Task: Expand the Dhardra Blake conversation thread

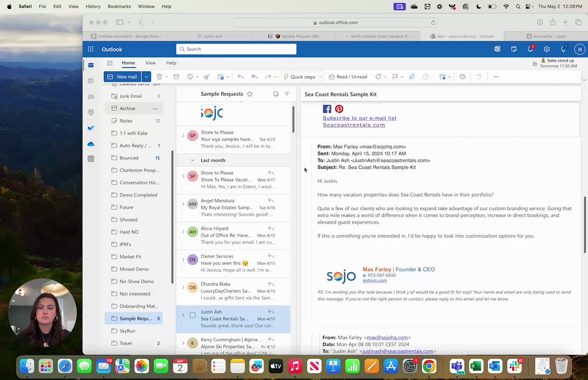Action: (183, 287)
